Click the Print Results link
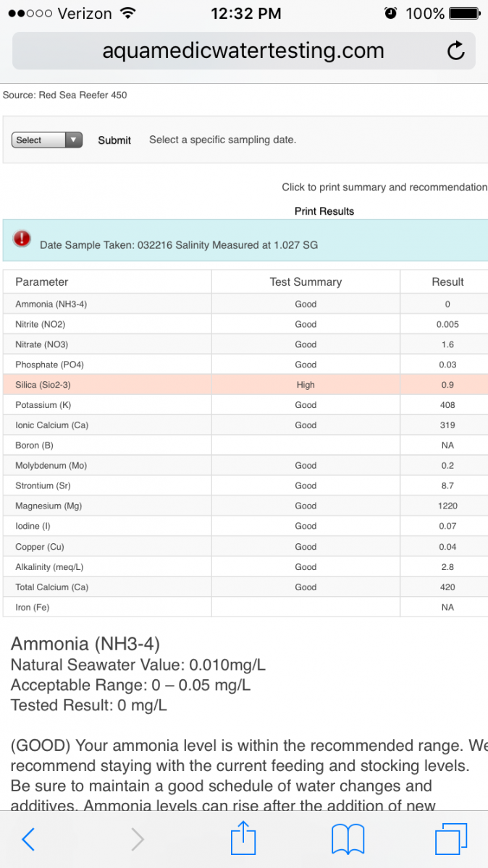Screen dimensions: 488x868 [324, 211]
